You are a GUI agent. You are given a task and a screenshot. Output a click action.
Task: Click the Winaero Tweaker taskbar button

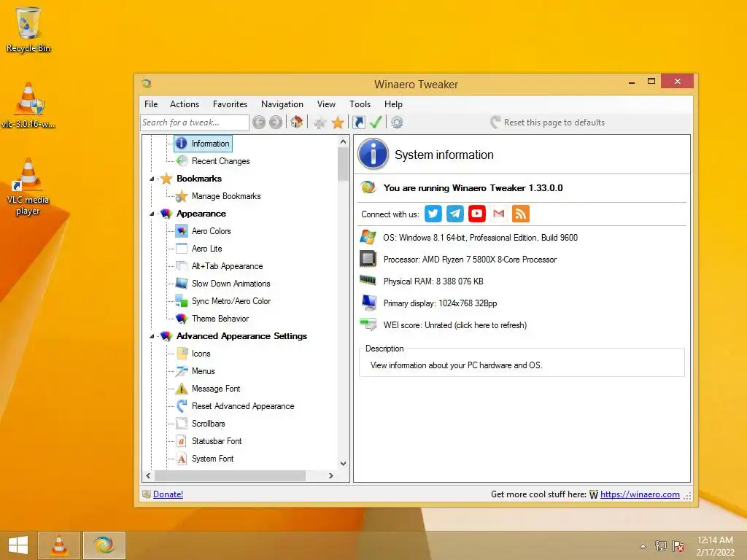pyautogui.click(x=104, y=545)
